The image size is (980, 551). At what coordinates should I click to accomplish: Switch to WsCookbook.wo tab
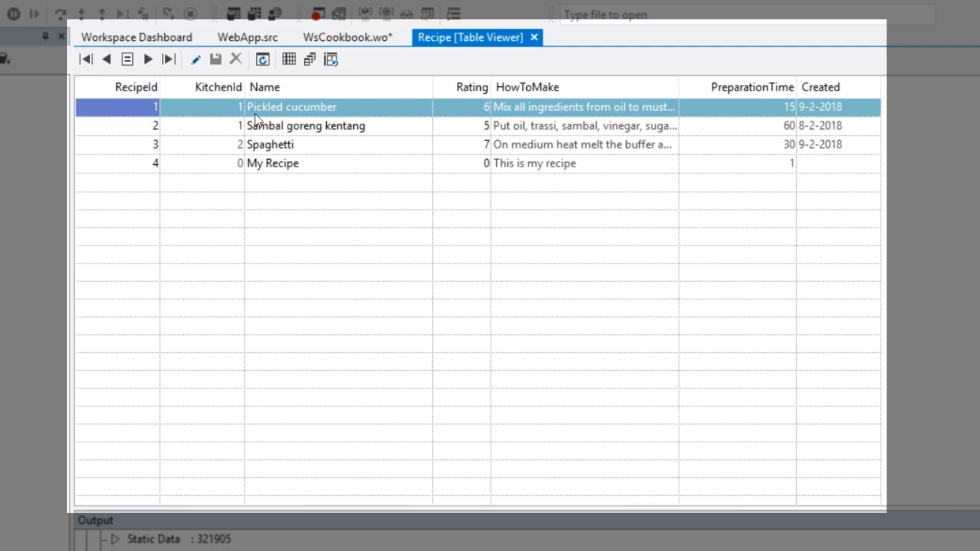[348, 37]
